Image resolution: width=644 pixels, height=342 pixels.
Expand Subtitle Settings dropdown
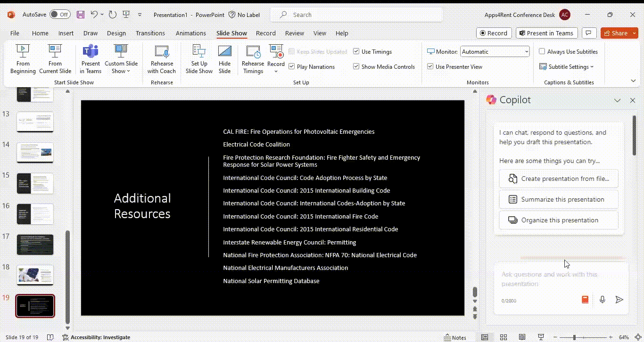click(x=566, y=67)
